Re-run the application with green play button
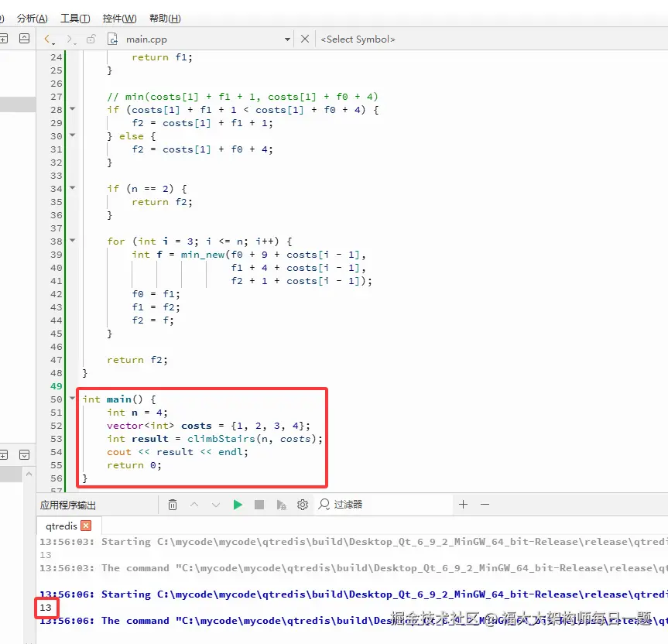This screenshot has height=644, width=668. pyautogui.click(x=238, y=505)
